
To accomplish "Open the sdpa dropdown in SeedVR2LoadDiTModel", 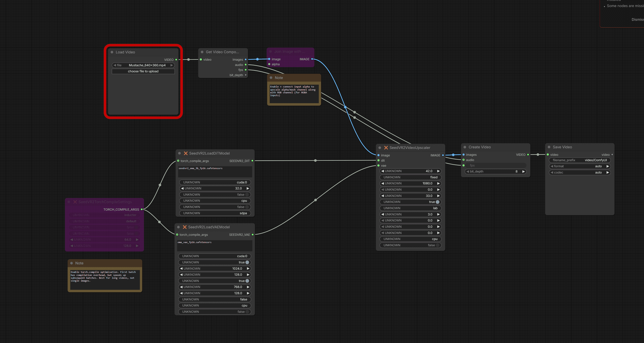I will (x=215, y=213).
